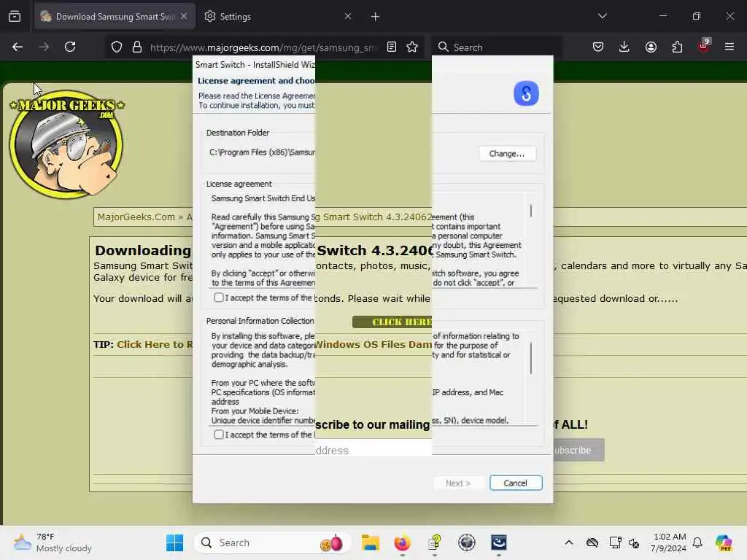Go back with the browser back arrow

point(18,47)
